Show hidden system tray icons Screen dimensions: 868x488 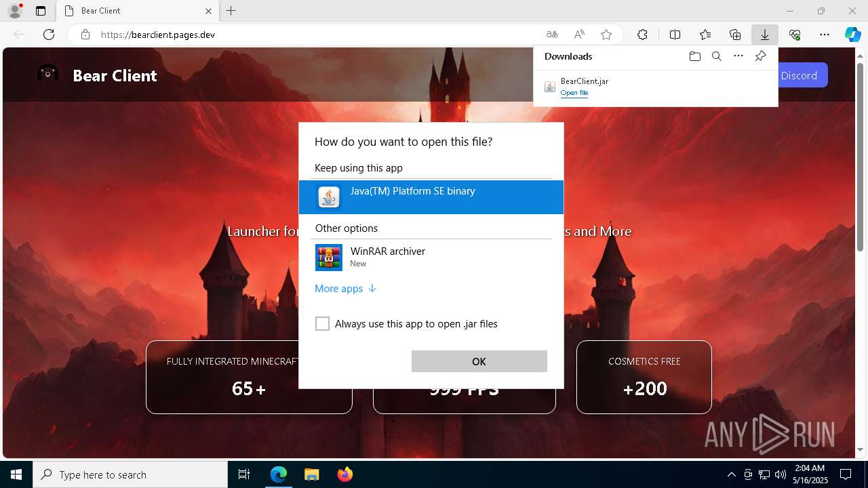pos(731,474)
